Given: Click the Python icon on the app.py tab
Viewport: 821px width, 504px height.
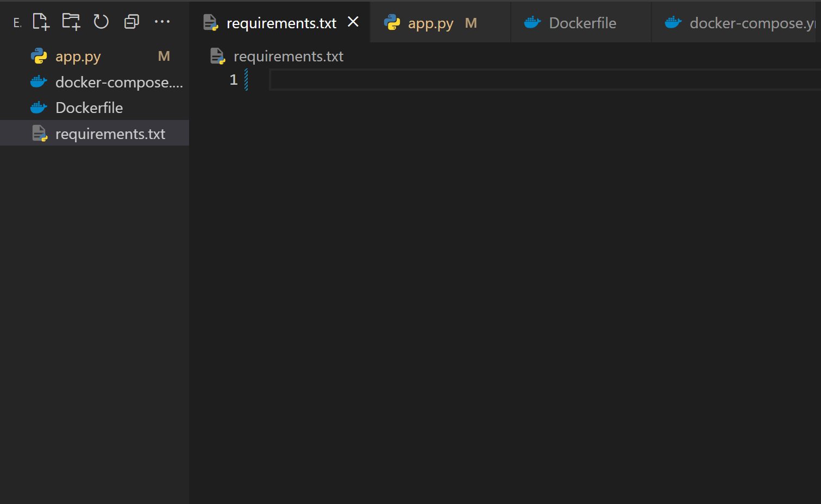Looking at the screenshot, I should (x=392, y=22).
